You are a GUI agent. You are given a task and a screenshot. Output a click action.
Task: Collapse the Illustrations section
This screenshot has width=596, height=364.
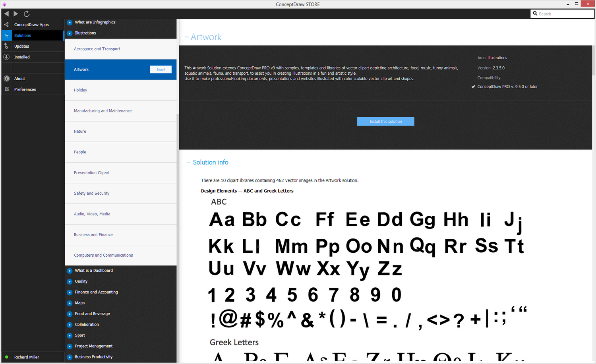click(x=70, y=33)
